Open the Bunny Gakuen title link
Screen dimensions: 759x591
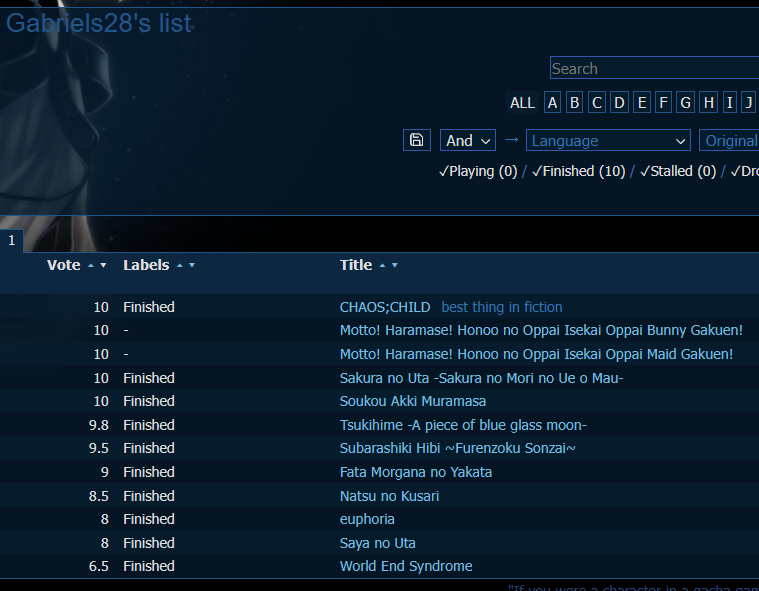coord(541,331)
